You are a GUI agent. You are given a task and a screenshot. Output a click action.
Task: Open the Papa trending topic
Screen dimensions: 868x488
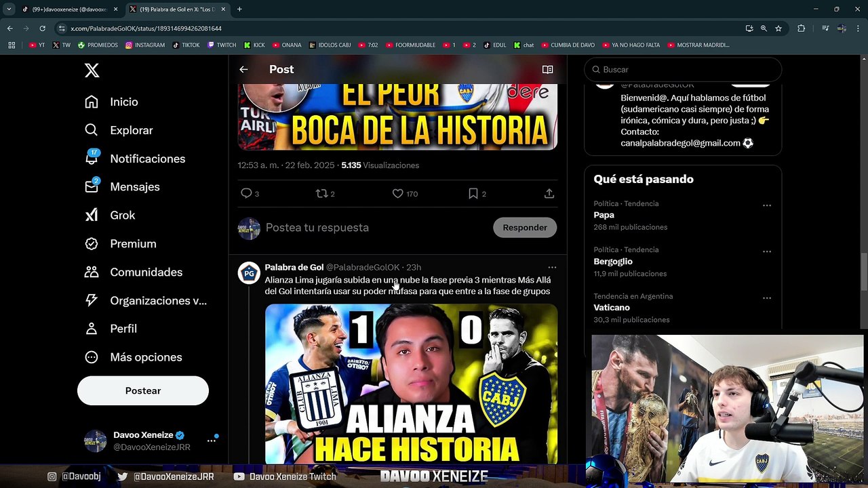coord(604,215)
